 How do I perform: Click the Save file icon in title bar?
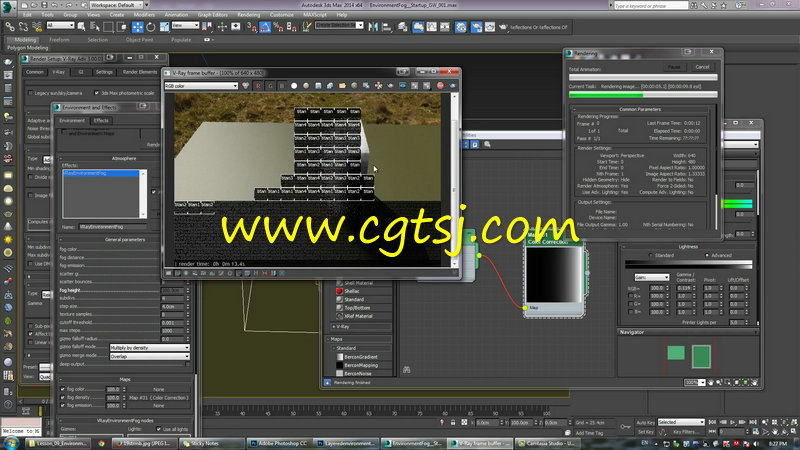pos(44,5)
